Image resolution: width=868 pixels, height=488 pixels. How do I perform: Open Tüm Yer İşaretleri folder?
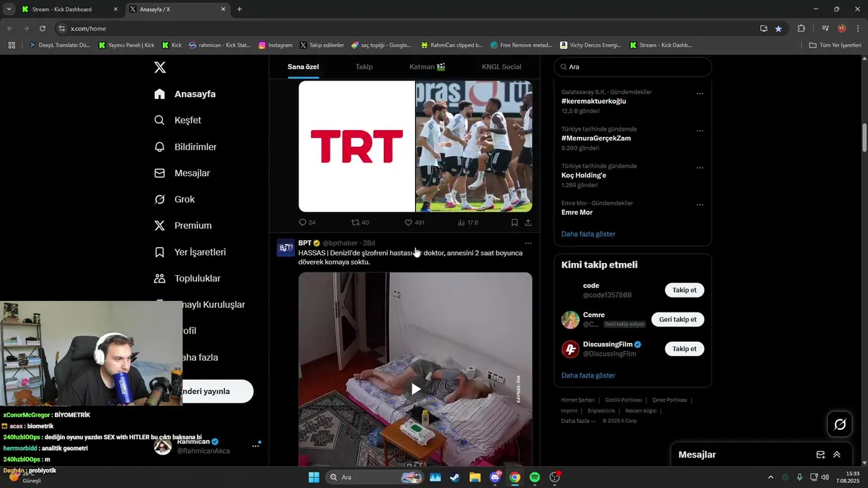pyautogui.click(x=835, y=45)
